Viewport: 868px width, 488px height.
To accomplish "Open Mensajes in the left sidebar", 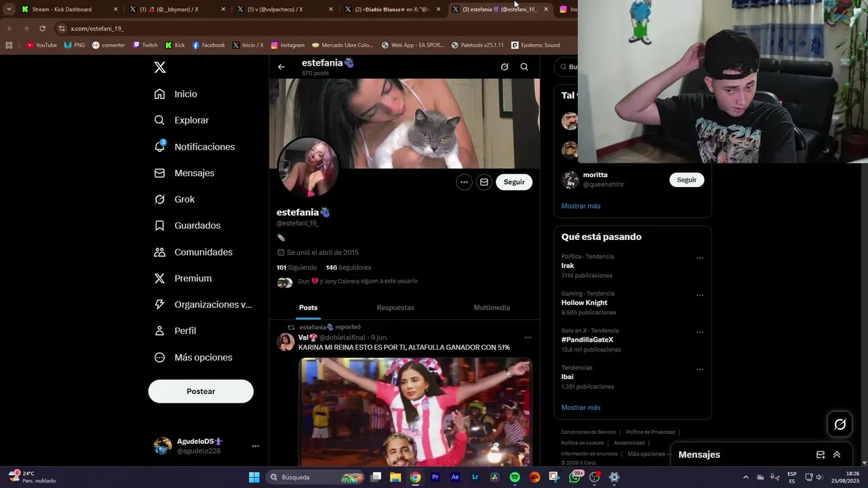I will 184,173.
